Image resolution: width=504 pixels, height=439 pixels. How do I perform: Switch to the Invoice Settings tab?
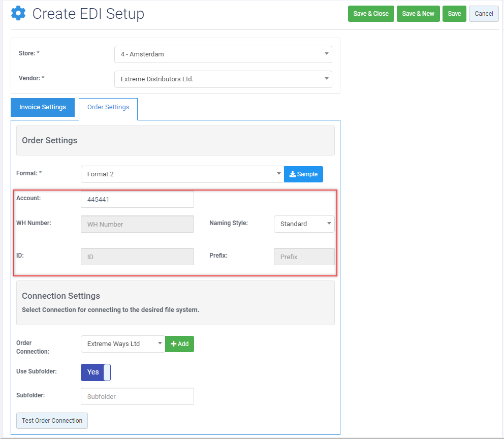43,107
